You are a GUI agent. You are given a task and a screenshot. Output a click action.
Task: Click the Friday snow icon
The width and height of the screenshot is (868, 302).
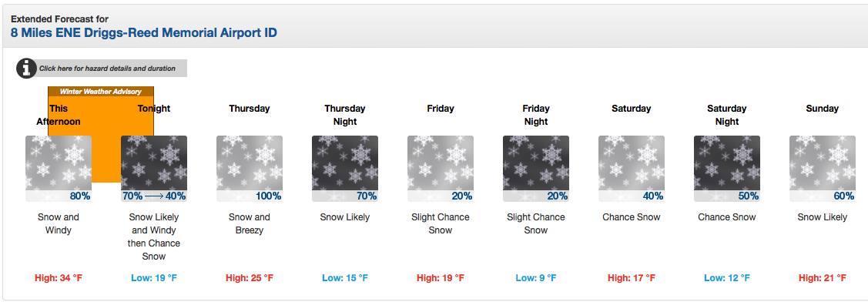coord(441,169)
